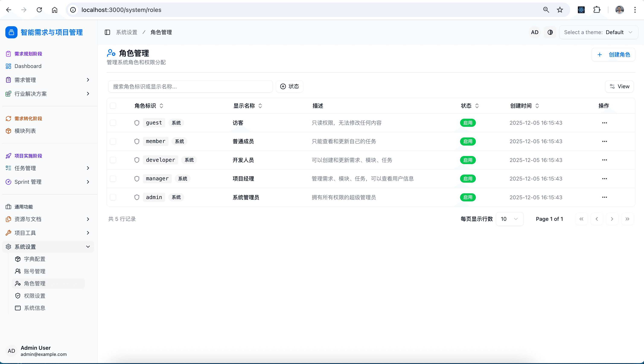Open Sprint 管理 via its circular icon
Viewport: 644px width, 364px height.
8,182
